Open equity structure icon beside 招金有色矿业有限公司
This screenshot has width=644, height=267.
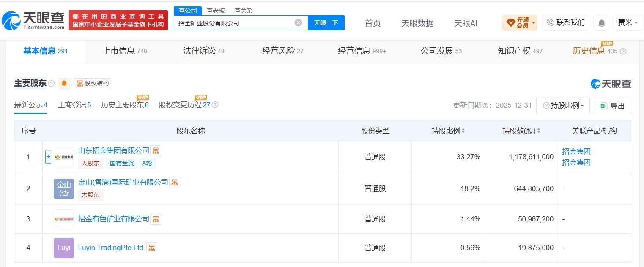(x=156, y=219)
